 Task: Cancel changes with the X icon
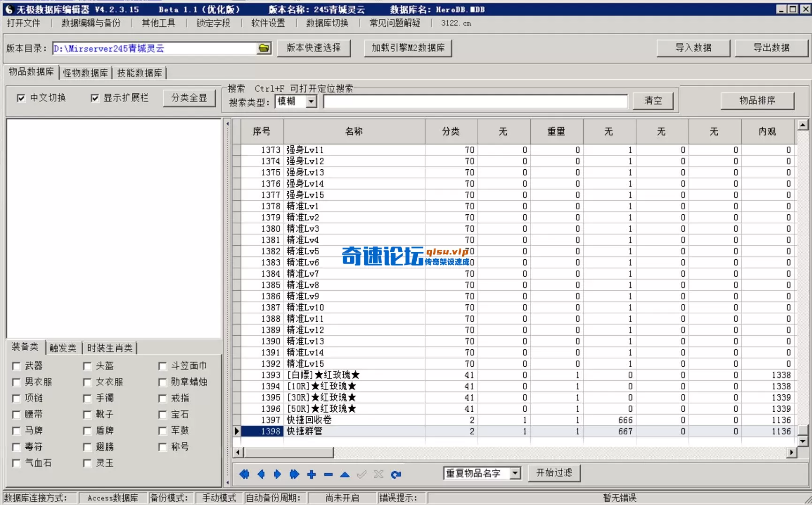378,474
